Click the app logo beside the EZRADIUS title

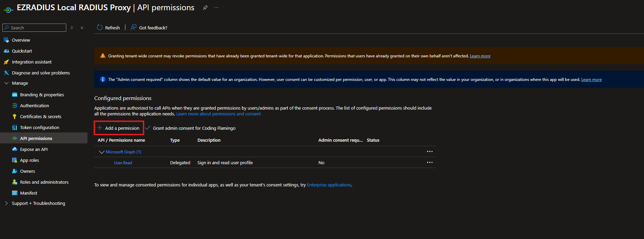pyautogui.click(x=9, y=10)
